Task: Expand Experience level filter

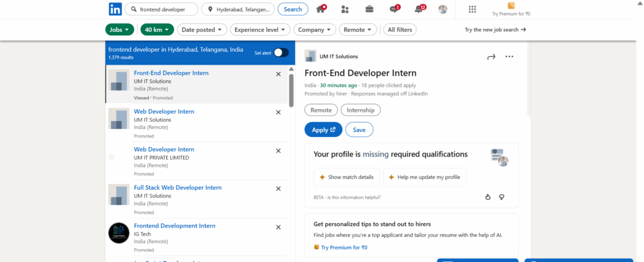Action: click(x=260, y=30)
